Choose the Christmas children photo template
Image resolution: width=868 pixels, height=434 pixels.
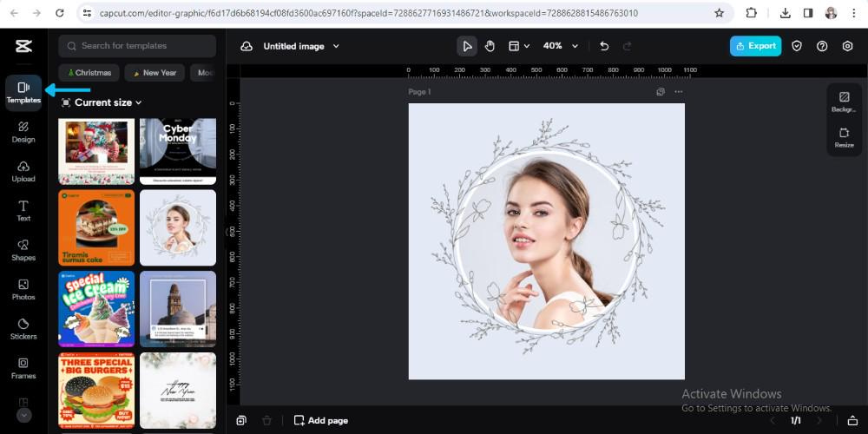tap(96, 151)
